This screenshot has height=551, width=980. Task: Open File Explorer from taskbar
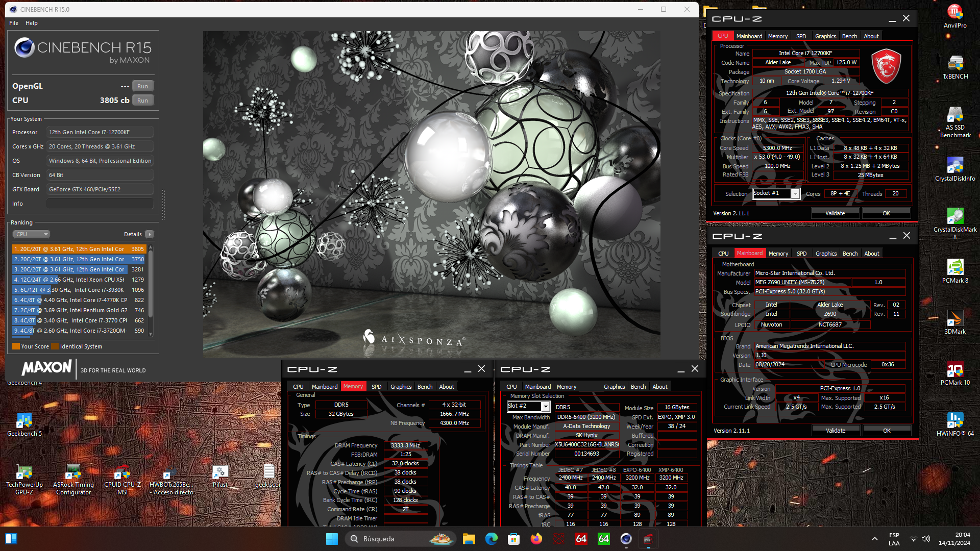(469, 539)
